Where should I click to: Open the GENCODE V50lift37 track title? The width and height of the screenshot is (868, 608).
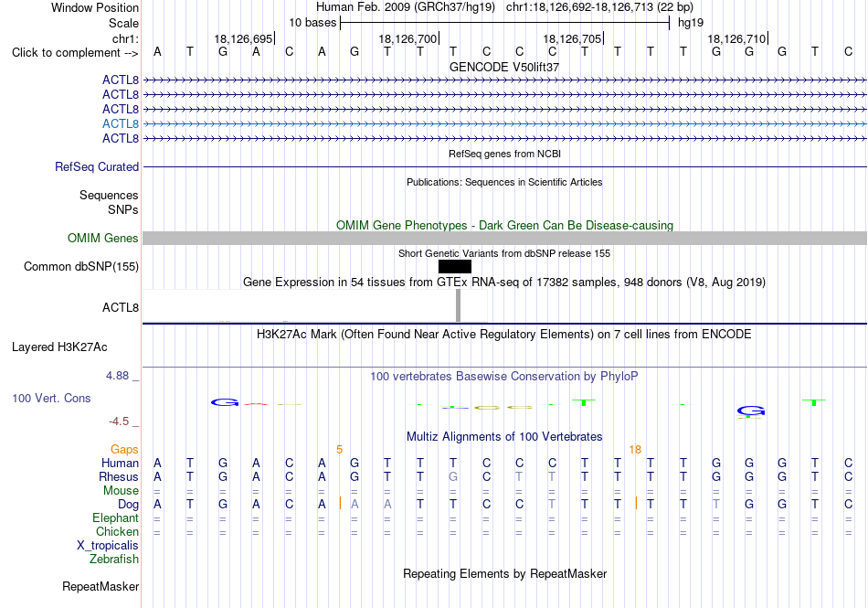[504, 67]
